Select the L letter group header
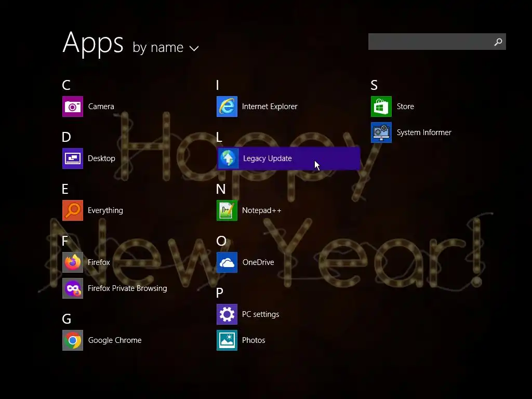This screenshot has height=399, width=532. (x=219, y=137)
